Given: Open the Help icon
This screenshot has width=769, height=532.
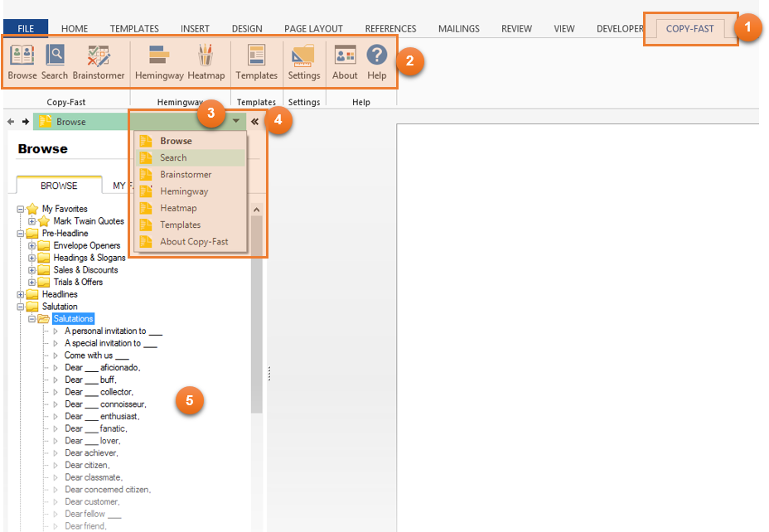Looking at the screenshot, I should point(377,62).
